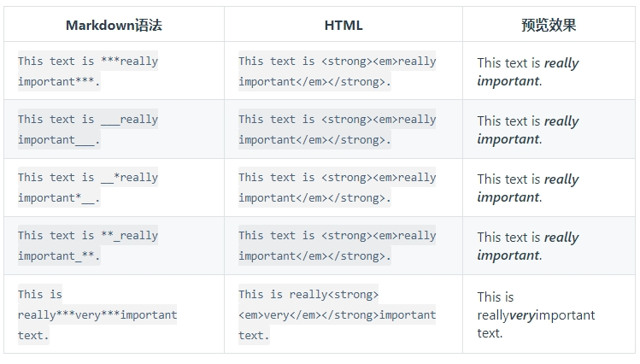The height and width of the screenshot is (364, 640).
Task: Click HTML code in the first data row
Action: pyautogui.click(x=338, y=72)
